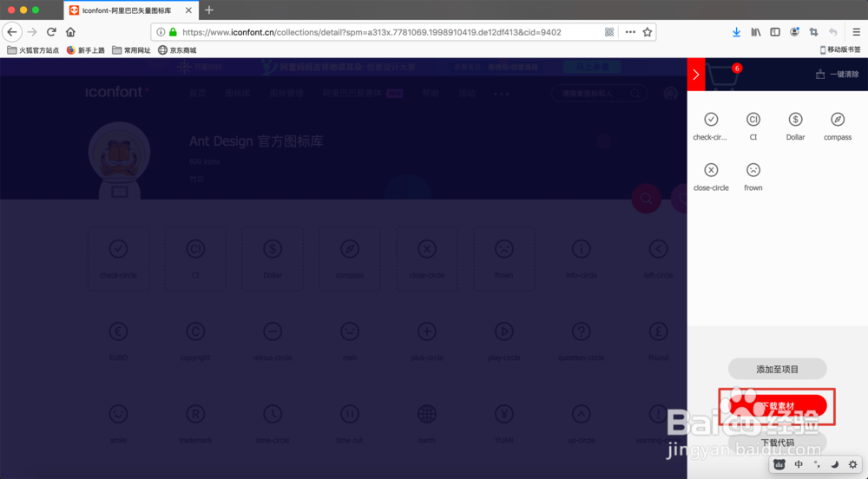This screenshot has height=479, width=868.
Task: Click the 下载代码 button
Action: (x=777, y=443)
